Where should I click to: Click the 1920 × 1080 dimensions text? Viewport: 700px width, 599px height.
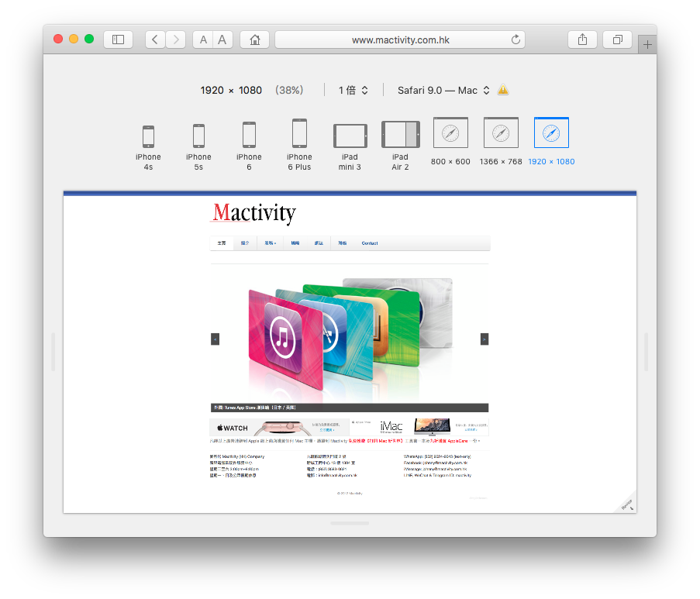pos(231,90)
